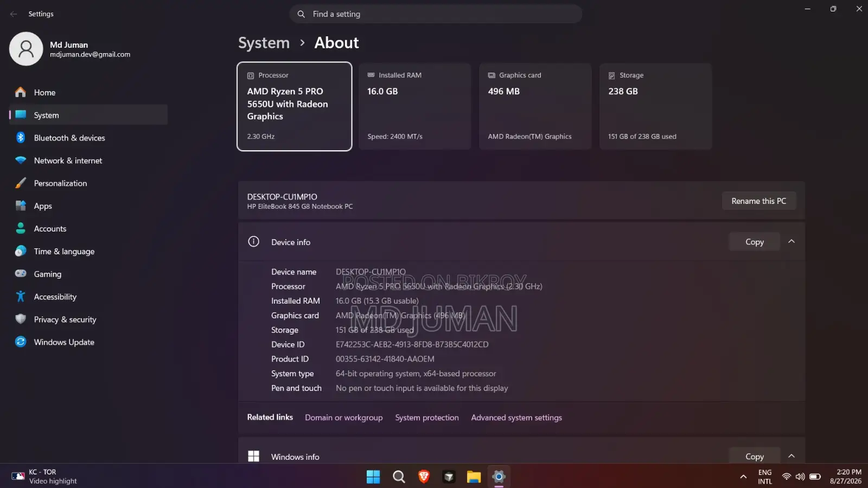Viewport: 868px width, 488px height.
Task: Open Personalization settings
Action: pos(88,183)
